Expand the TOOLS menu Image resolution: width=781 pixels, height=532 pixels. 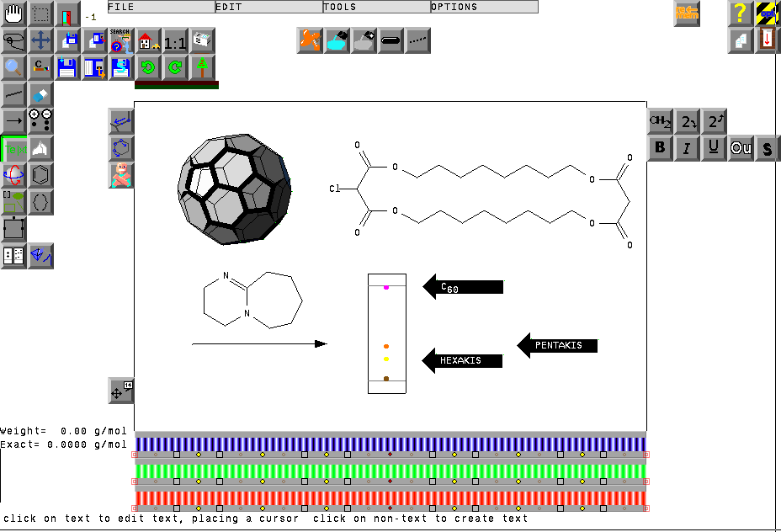tap(377, 7)
